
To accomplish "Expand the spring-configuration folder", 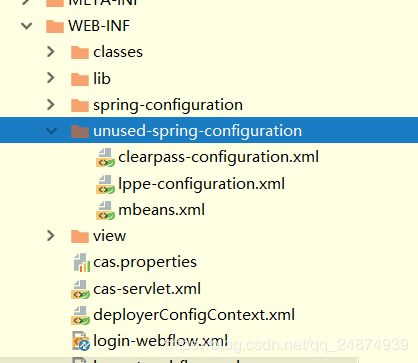I will click(51, 104).
